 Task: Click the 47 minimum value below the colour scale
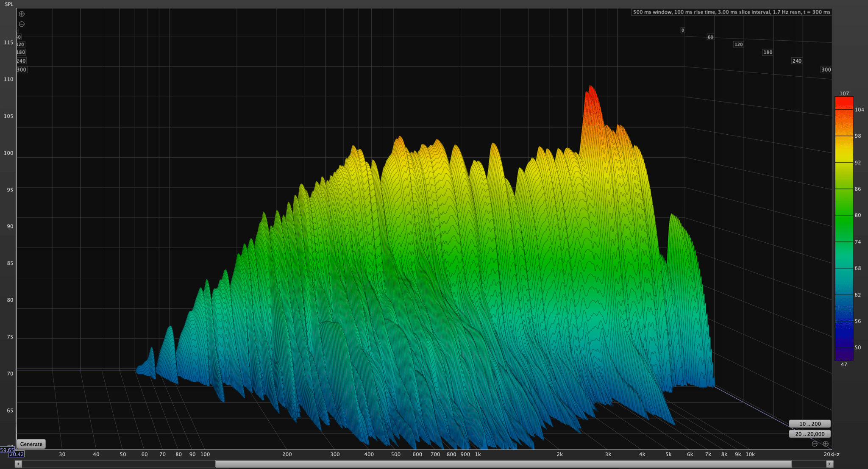point(844,364)
